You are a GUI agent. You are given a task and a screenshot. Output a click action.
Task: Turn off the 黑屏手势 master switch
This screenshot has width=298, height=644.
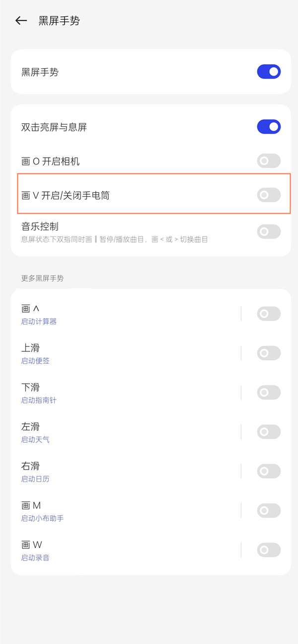(269, 72)
